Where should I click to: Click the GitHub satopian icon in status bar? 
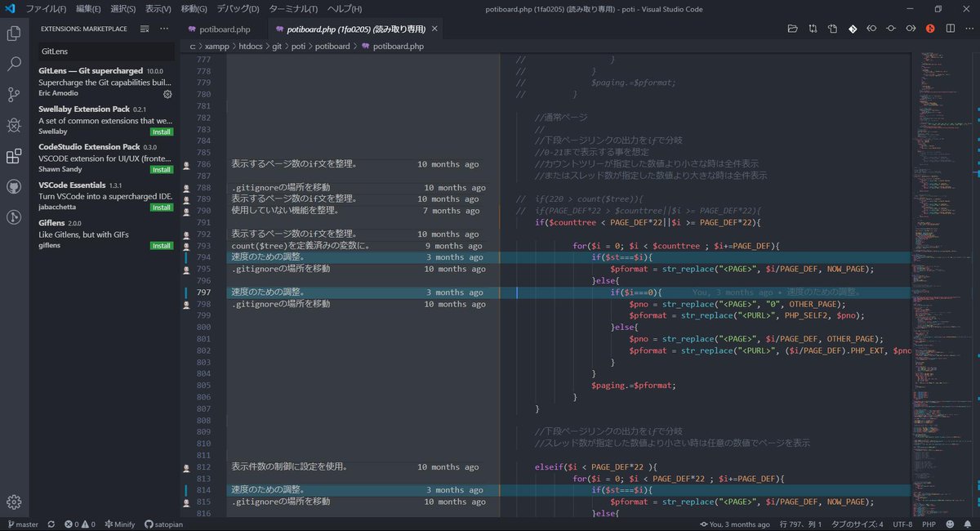tap(166, 524)
